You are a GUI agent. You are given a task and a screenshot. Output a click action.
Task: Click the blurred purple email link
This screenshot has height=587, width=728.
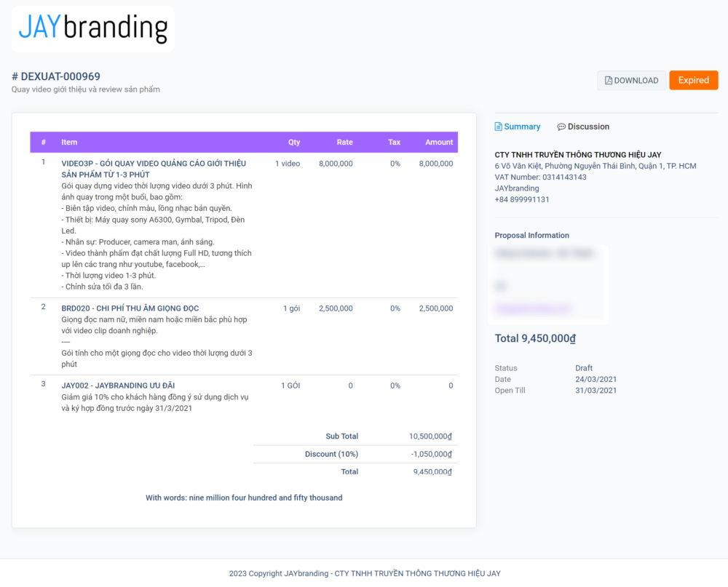533,308
